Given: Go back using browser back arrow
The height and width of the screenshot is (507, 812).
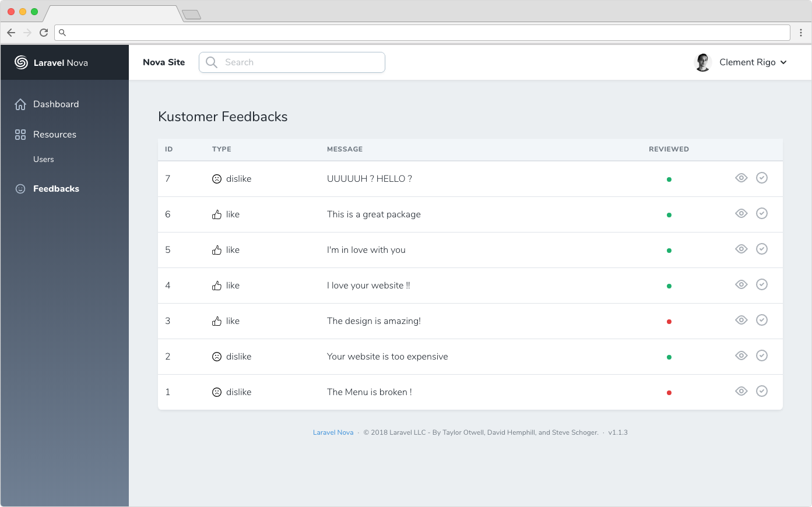Looking at the screenshot, I should [x=11, y=33].
